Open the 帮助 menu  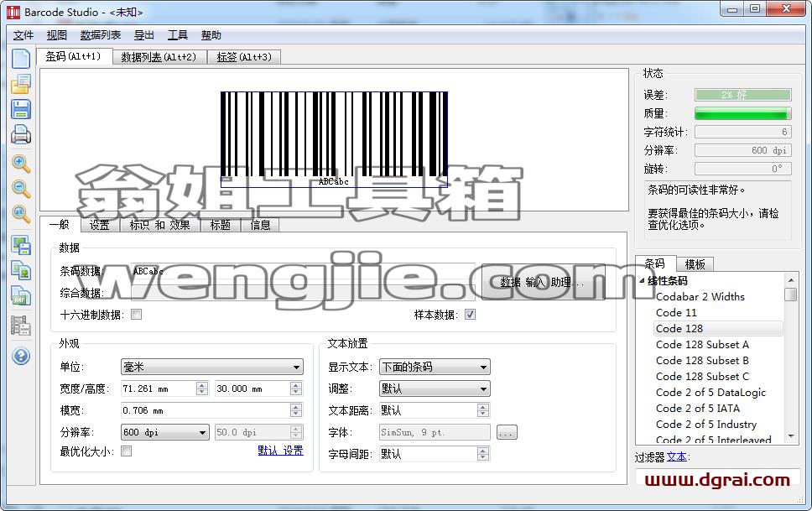211,35
